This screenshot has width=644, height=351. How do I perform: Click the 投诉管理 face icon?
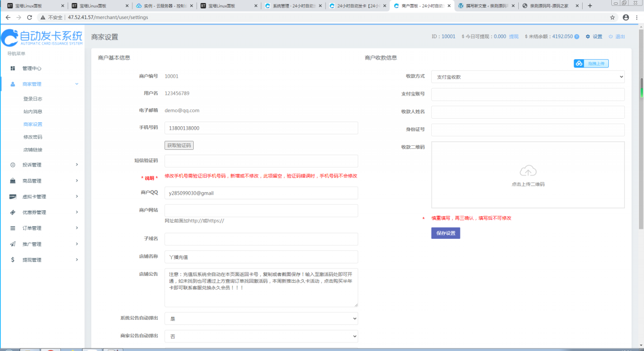coord(13,164)
